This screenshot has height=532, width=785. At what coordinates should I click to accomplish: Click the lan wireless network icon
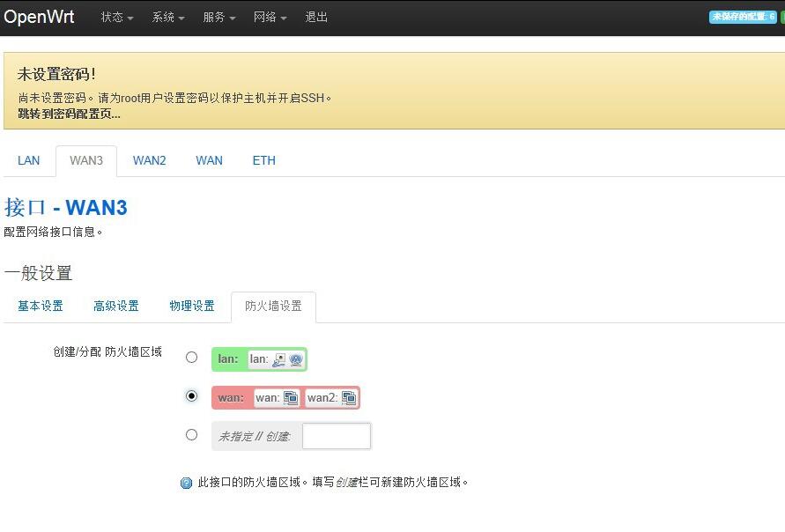pyautogui.click(x=296, y=359)
